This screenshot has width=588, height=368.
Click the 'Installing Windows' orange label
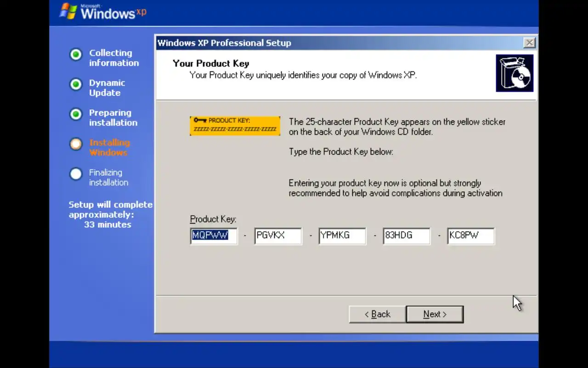tap(109, 147)
